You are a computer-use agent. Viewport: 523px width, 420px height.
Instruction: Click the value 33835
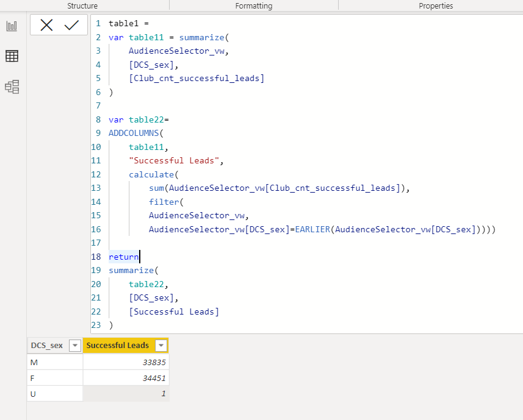click(154, 362)
